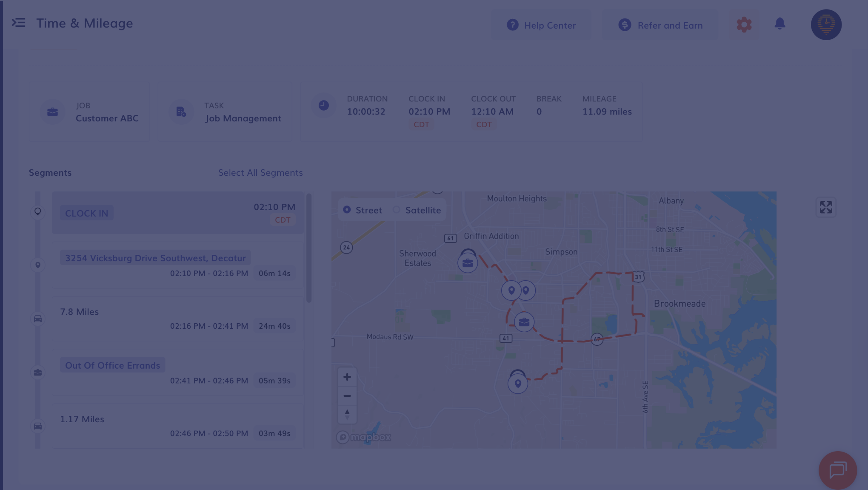
Task: Zoom out on the map
Action: tap(347, 396)
